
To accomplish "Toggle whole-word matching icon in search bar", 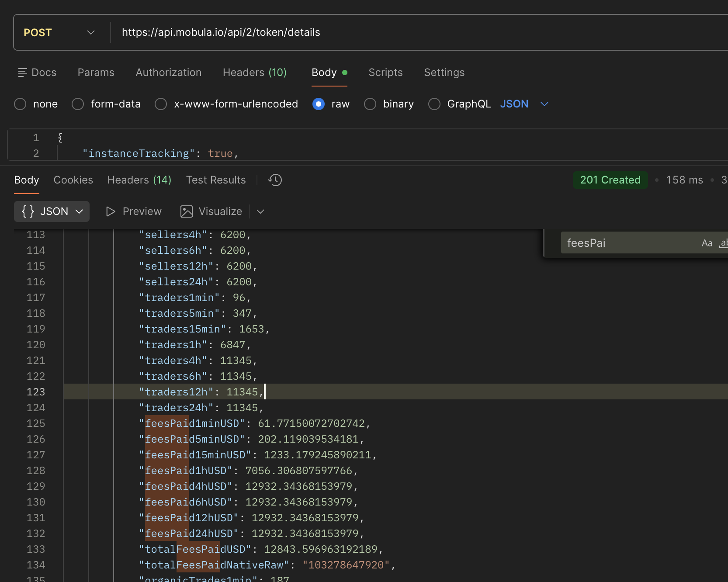I will pyautogui.click(x=724, y=243).
